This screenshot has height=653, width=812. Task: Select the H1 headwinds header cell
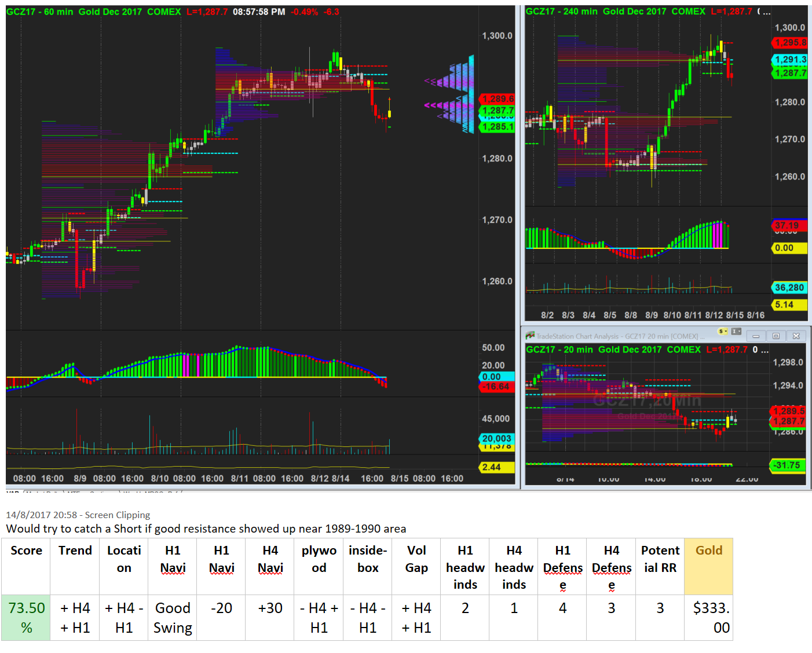click(x=464, y=567)
